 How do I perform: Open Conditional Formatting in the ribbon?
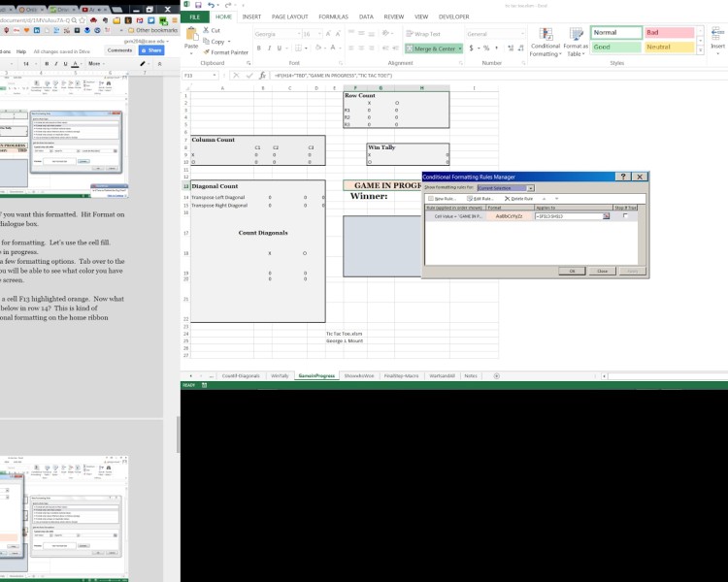(546, 41)
